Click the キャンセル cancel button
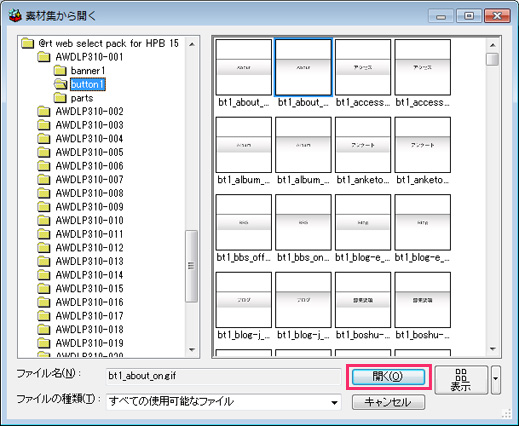The image size is (519, 426). point(388,402)
